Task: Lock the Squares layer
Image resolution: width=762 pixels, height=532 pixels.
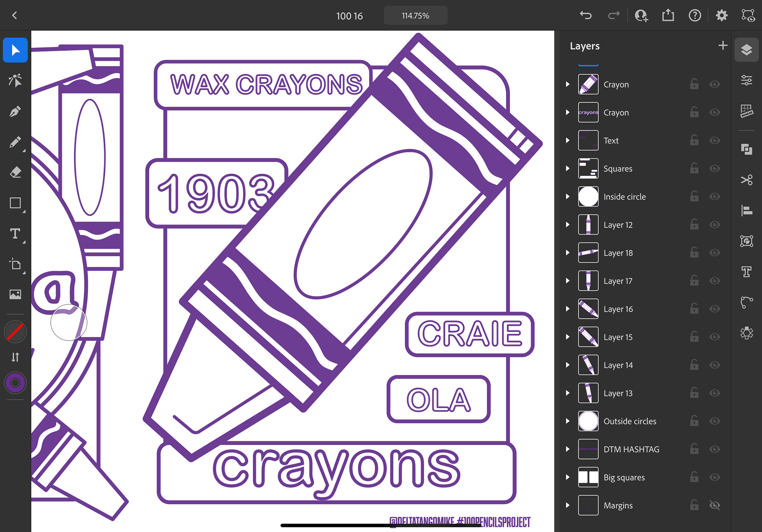Action: (x=694, y=169)
